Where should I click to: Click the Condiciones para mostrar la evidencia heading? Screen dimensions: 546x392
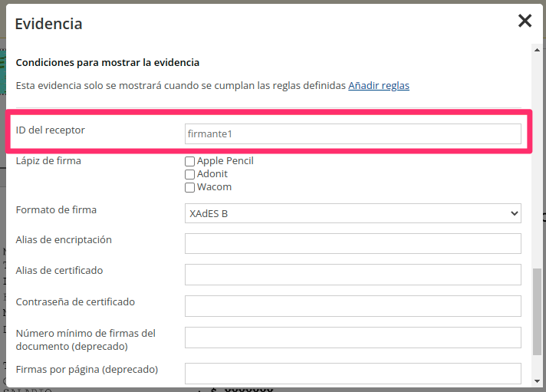(x=107, y=63)
